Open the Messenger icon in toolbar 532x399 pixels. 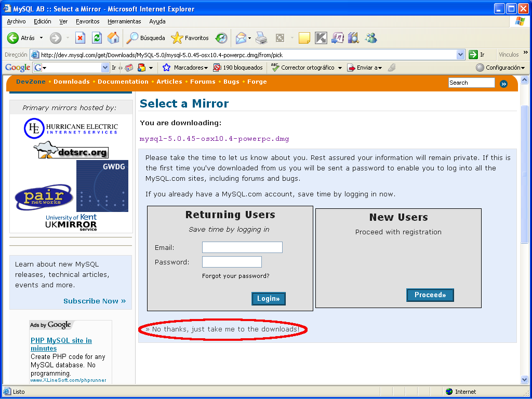point(371,38)
